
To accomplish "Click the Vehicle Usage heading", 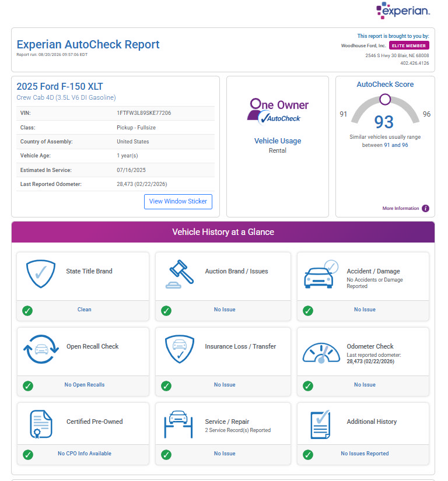I will (x=278, y=141).
